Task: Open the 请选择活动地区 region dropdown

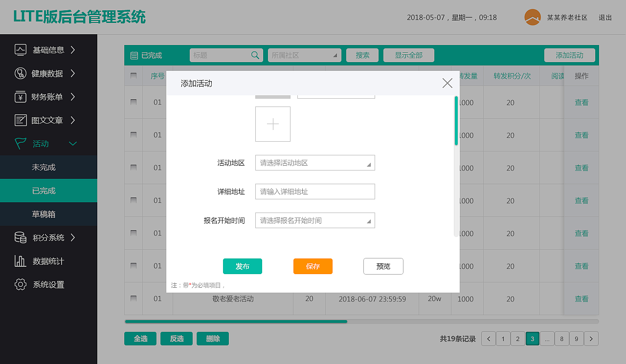Action: pyautogui.click(x=315, y=163)
